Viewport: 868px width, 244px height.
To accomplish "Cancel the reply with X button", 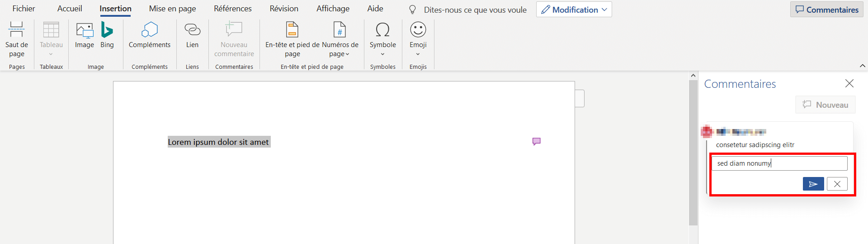I will [x=837, y=184].
